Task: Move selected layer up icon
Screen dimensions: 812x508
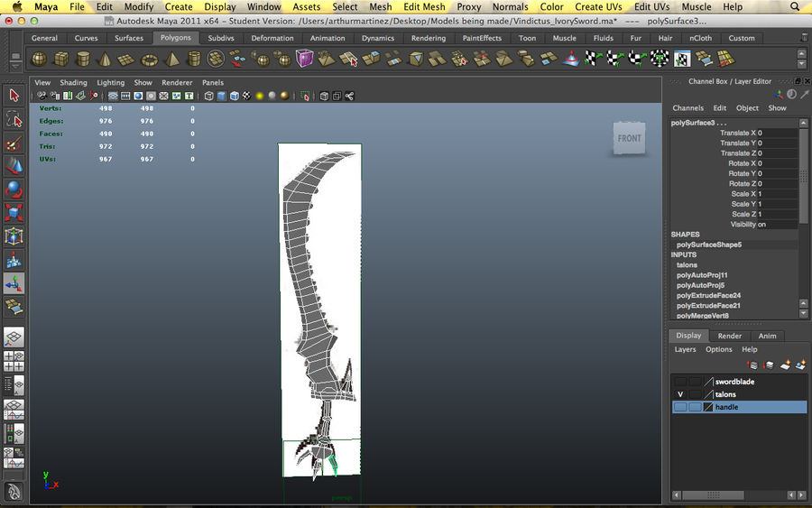Action: pyautogui.click(x=752, y=365)
